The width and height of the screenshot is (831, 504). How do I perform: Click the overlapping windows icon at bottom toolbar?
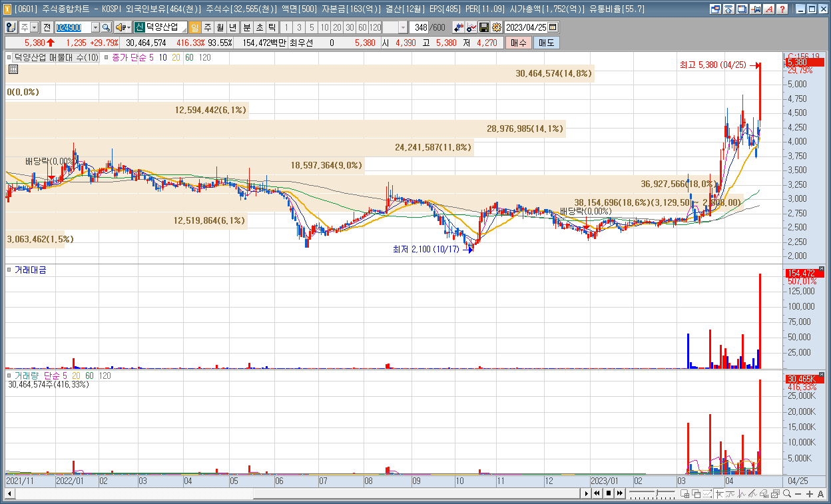696,493
